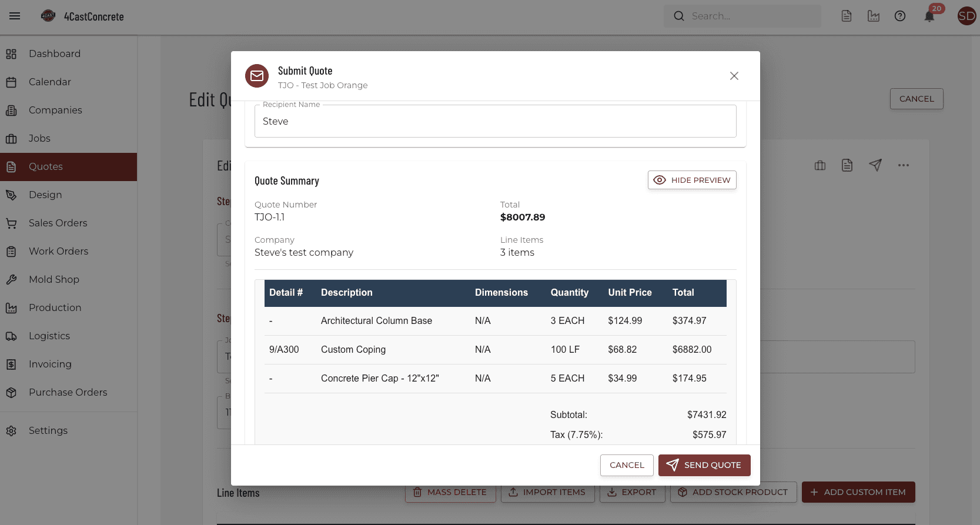980x525 pixels.
Task: Open Calendar from sidebar
Action: [68, 82]
